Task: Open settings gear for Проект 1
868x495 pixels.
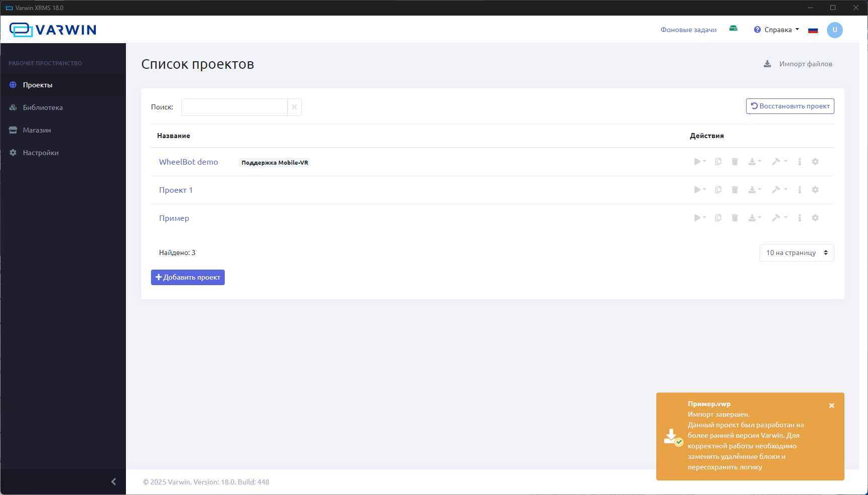Action: [x=815, y=190]
